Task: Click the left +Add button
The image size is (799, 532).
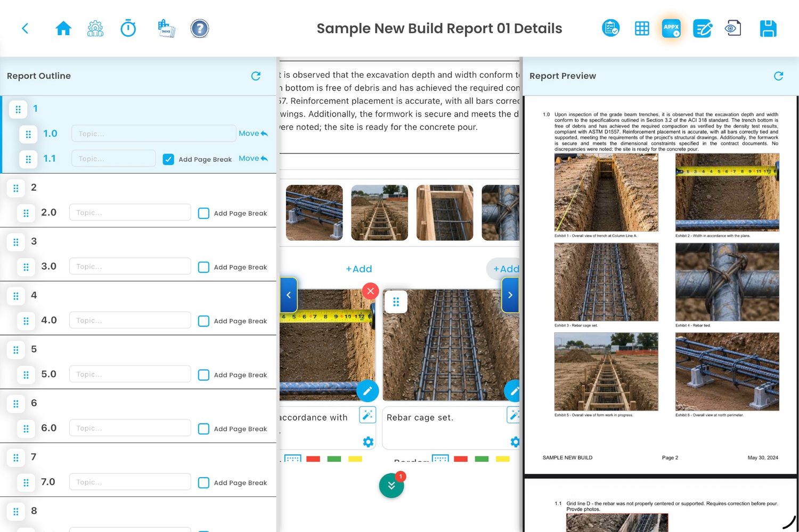Action: [359, 269]
